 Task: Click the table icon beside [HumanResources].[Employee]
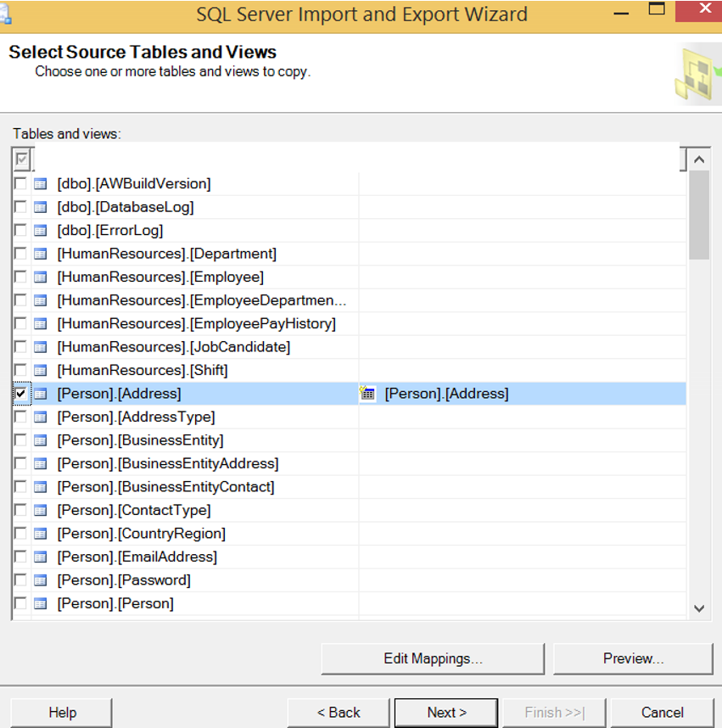click(x=41, y=277)
